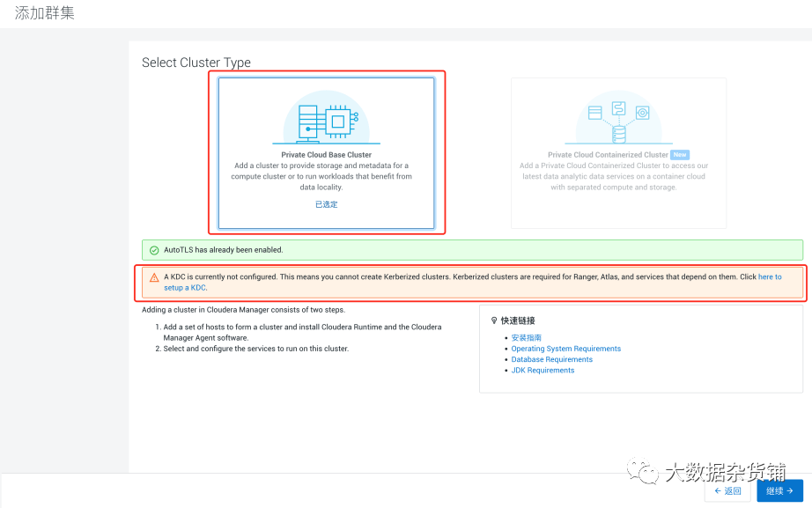
Task: Click the 已选定 selected label
Action: coord(326,204)
